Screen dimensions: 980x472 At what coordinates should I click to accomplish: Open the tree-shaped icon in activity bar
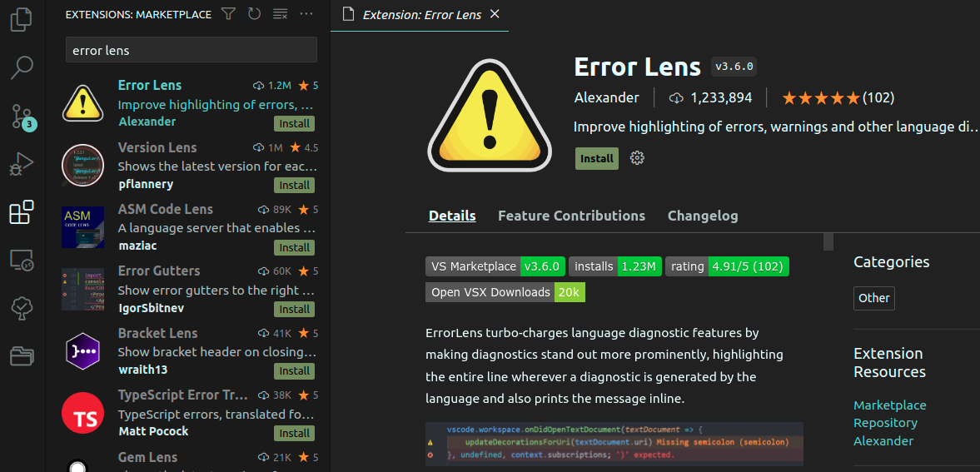[22, 308]
